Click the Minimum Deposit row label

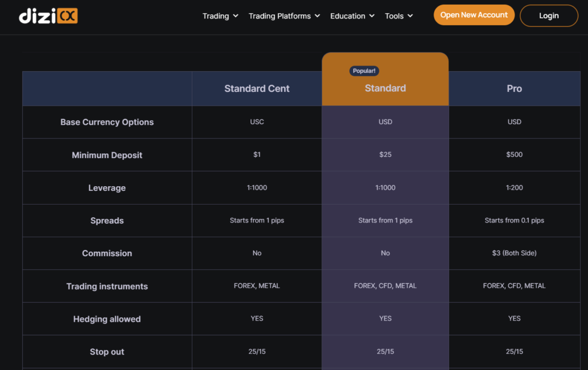107,155
